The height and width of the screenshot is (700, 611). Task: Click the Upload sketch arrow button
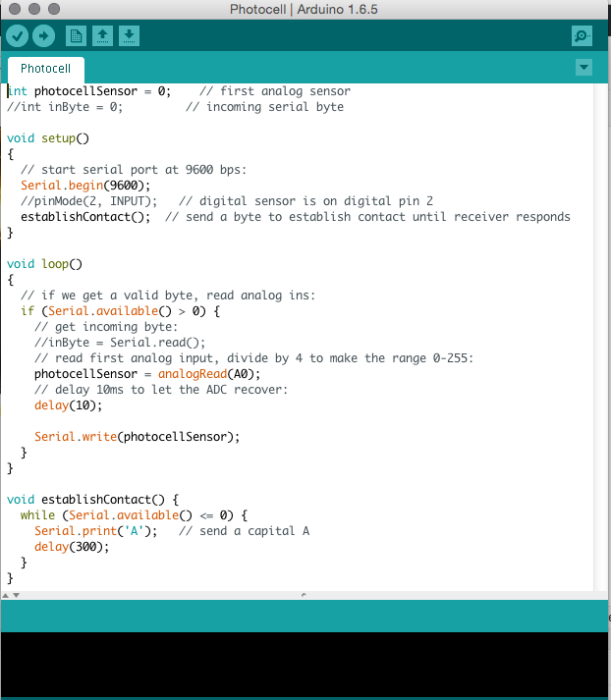(x=44, y=35)
